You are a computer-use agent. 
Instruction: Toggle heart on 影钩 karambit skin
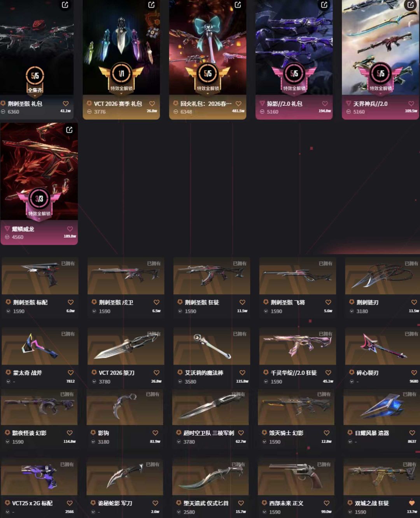[155, 433]
